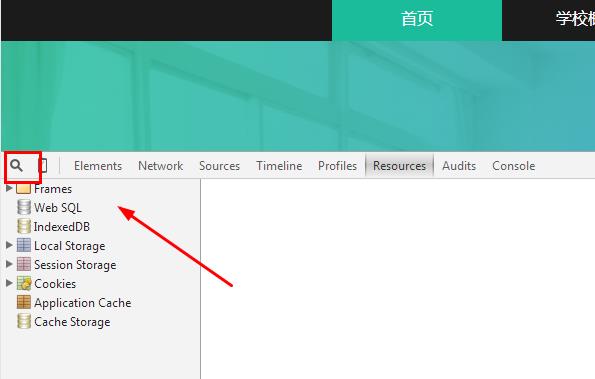Screen dimensions: 595x379
Task: Toggle device mode phone icon
Action: point(44,166)
